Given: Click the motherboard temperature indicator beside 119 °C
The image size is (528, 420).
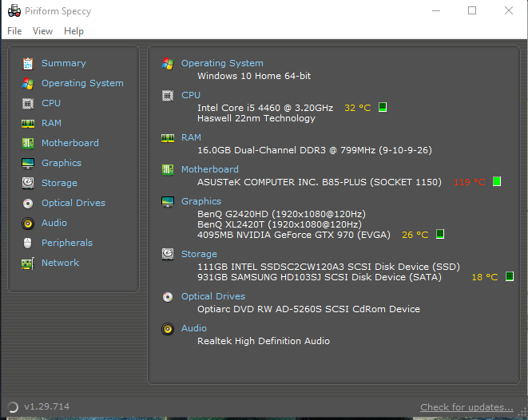Looking at the screenshot, I should tap(497, 181).
